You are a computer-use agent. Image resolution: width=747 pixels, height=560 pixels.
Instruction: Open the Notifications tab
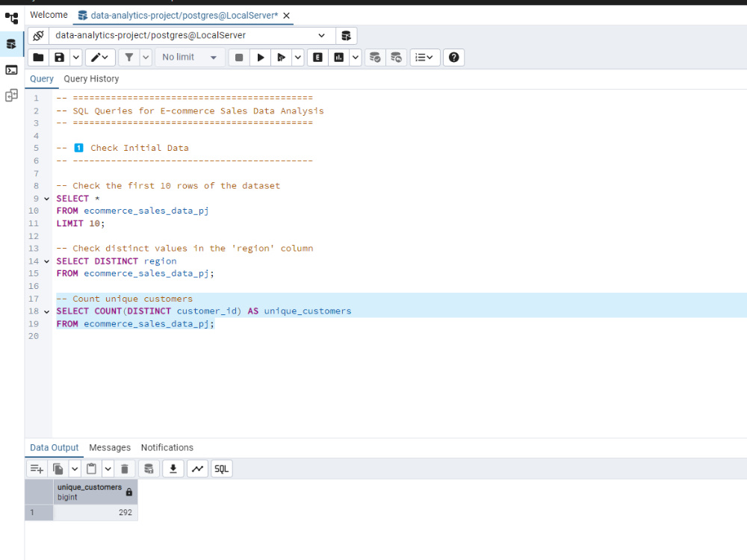click(x=167, y=447)
